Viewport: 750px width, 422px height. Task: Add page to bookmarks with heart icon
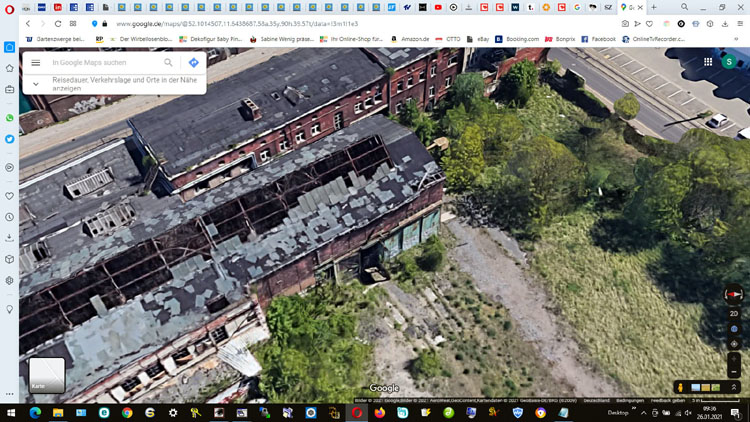click(x=649, y=23)
